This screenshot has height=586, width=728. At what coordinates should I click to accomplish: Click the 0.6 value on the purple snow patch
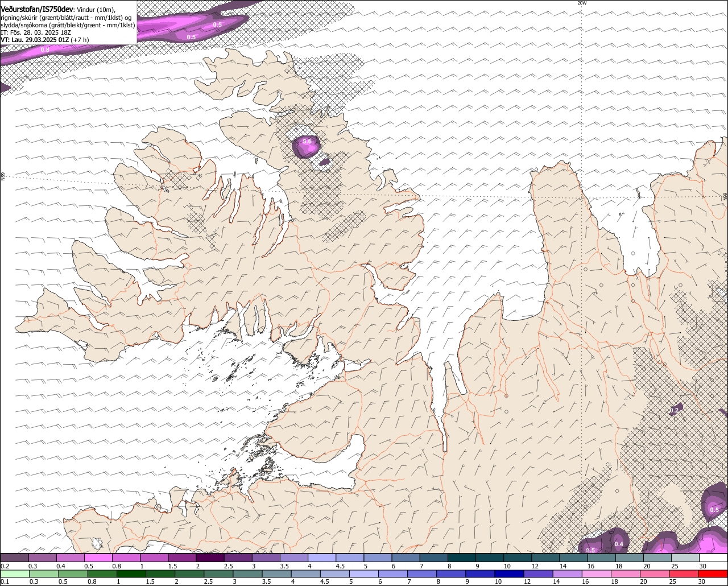click(x=307, y=141)
